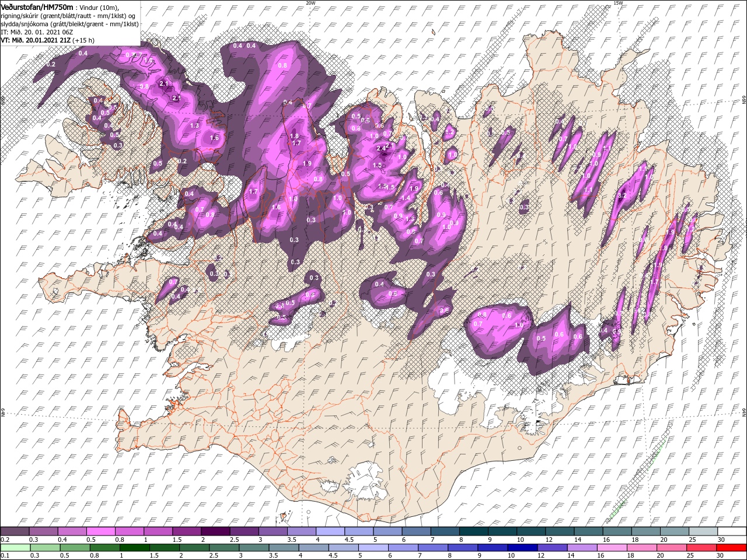Pick the lower legend swatch starting at 2
The height and width of the screenshot is (560, 747).
click(194, 548)
